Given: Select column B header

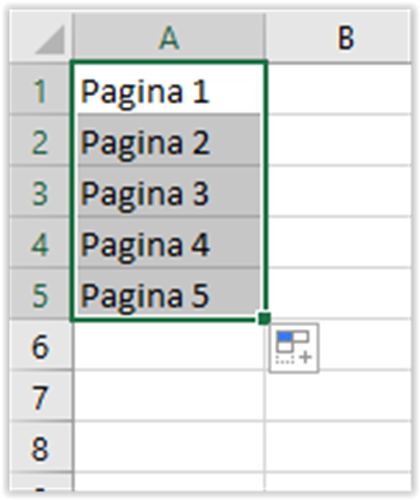Looking at the screenshot, I should [x=339, y=37].
